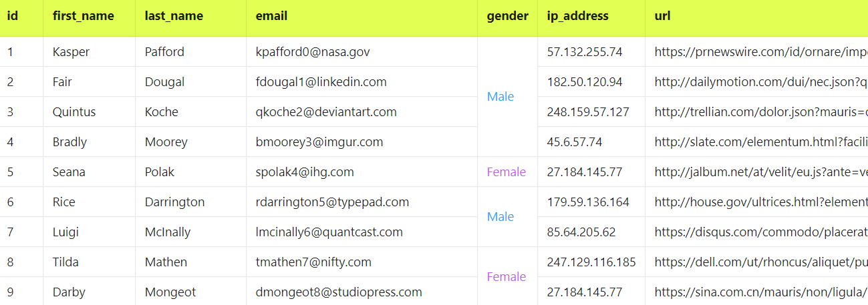Click IP address 85.64.205.62

591,232
